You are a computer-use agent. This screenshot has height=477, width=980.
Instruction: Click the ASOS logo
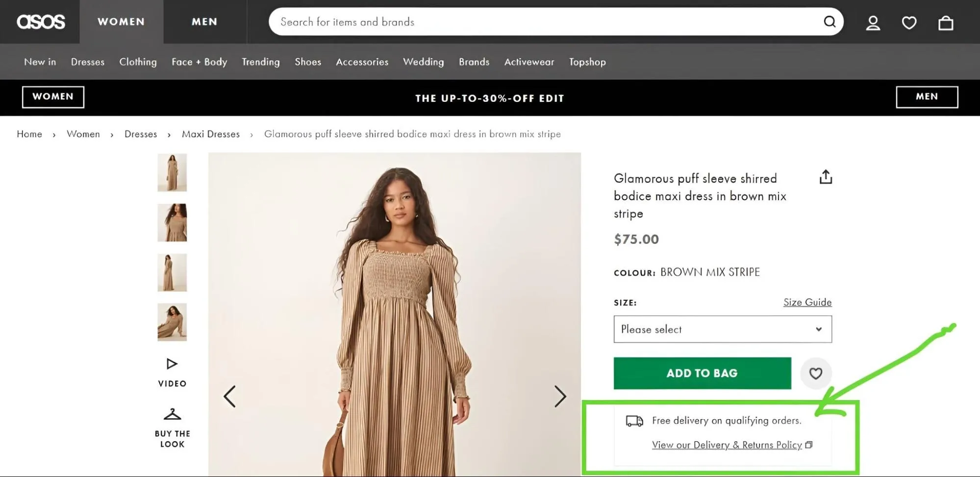coord(41,22)
